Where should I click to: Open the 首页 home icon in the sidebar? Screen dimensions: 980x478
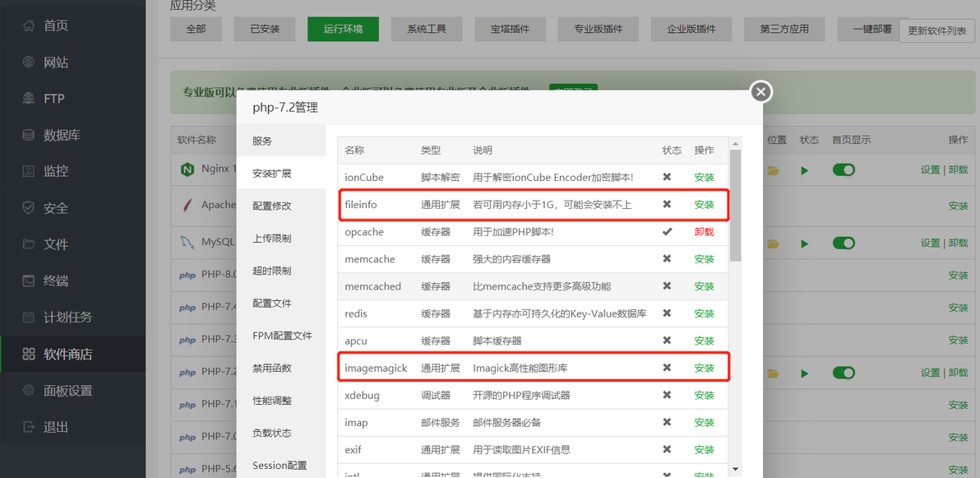pos(28,26)
